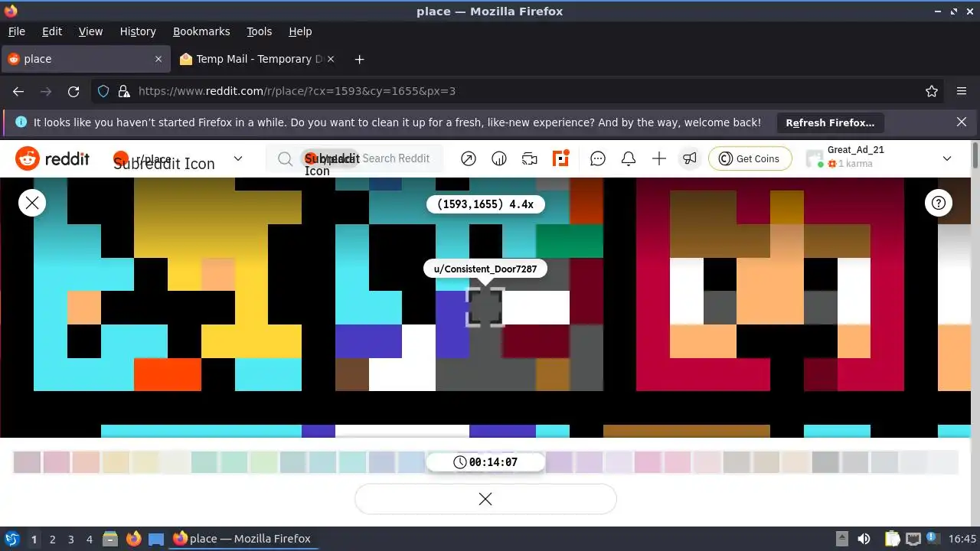Screen dimensions: 980x551
Task: Switch to workspace 2 on taskbar
Action: (x=52, y=539)
